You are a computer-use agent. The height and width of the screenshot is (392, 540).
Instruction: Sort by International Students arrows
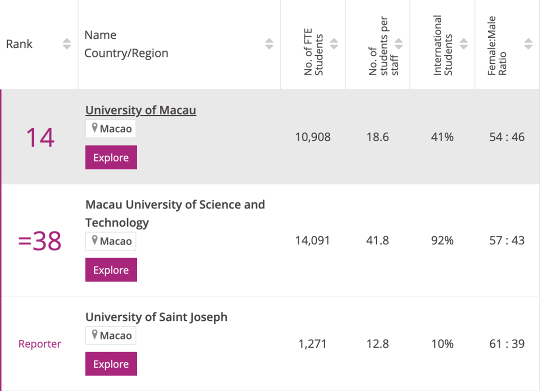463,44
